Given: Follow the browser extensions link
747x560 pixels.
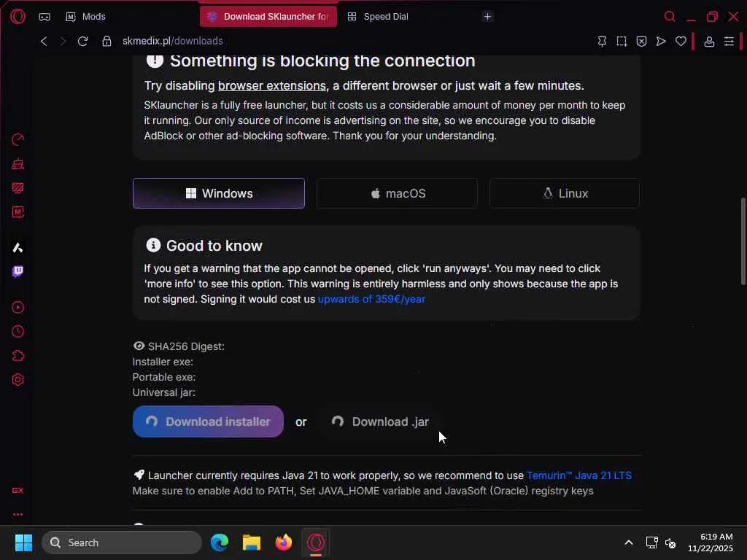Looking at the screenshot, I should click(272, 86).
